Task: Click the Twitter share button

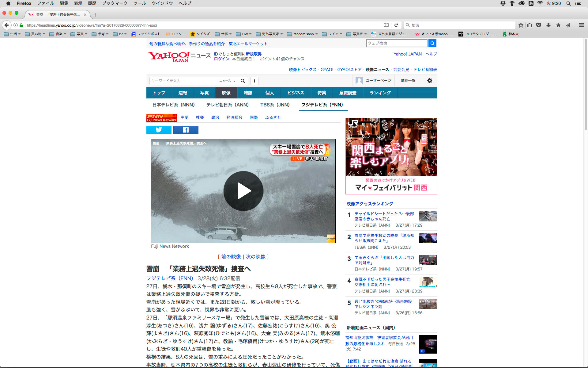Action: pos(159,130)
